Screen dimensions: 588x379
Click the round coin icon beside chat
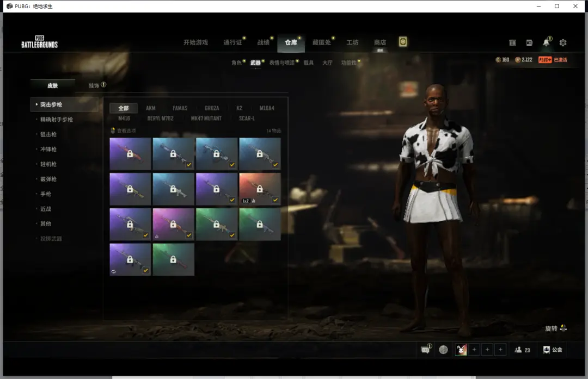click(x=443, y=350)
